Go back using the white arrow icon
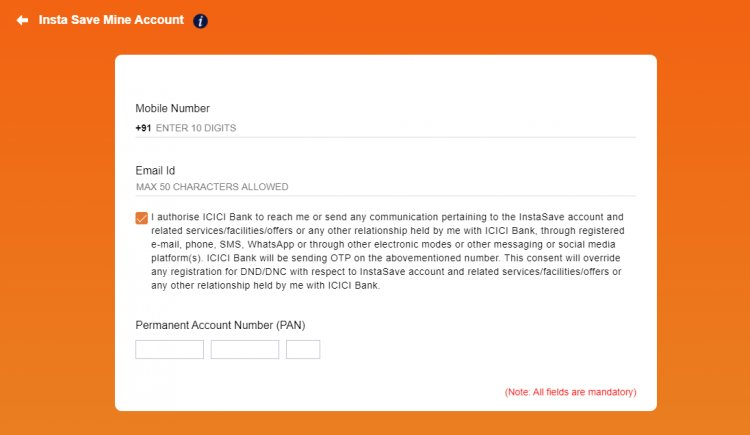 click(x=22, y=20)
